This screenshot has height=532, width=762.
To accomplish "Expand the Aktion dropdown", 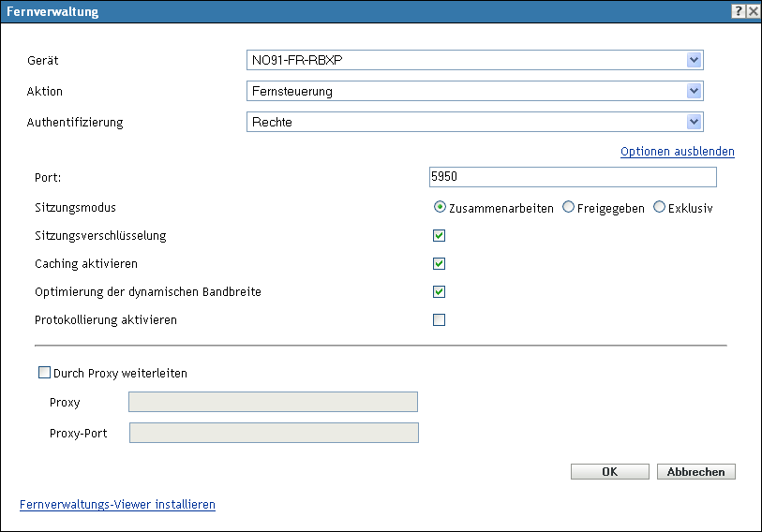I will 694,91.
